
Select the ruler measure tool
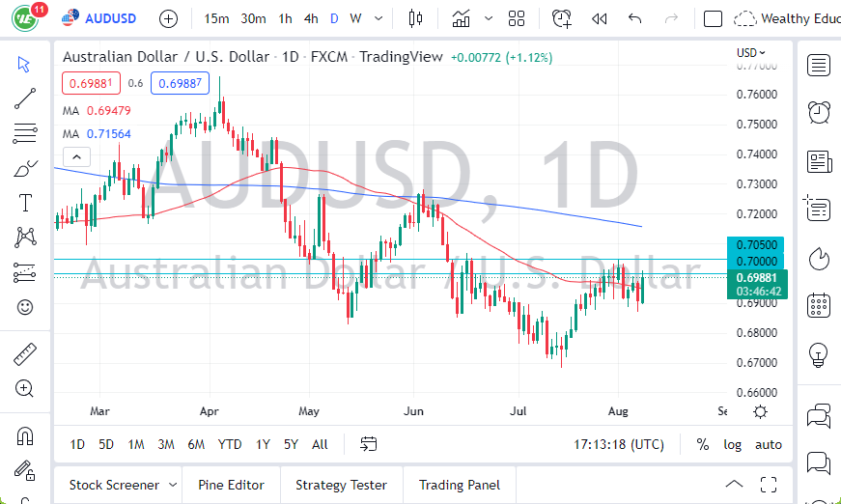point(25,354)
